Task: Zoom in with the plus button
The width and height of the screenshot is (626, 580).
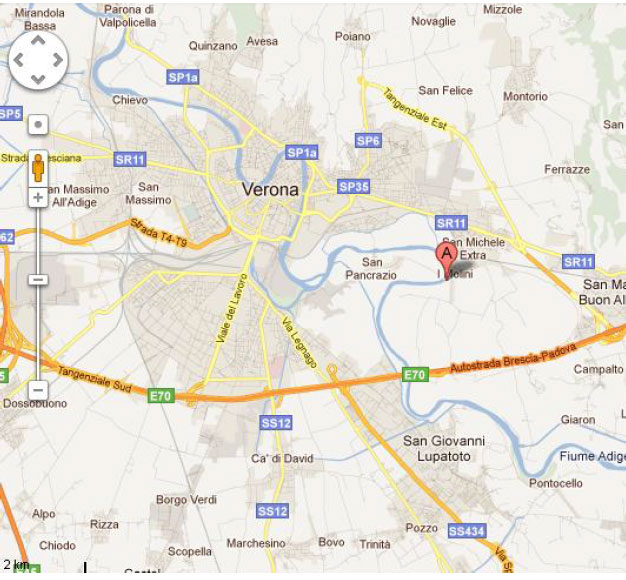Action: point(38,198)
